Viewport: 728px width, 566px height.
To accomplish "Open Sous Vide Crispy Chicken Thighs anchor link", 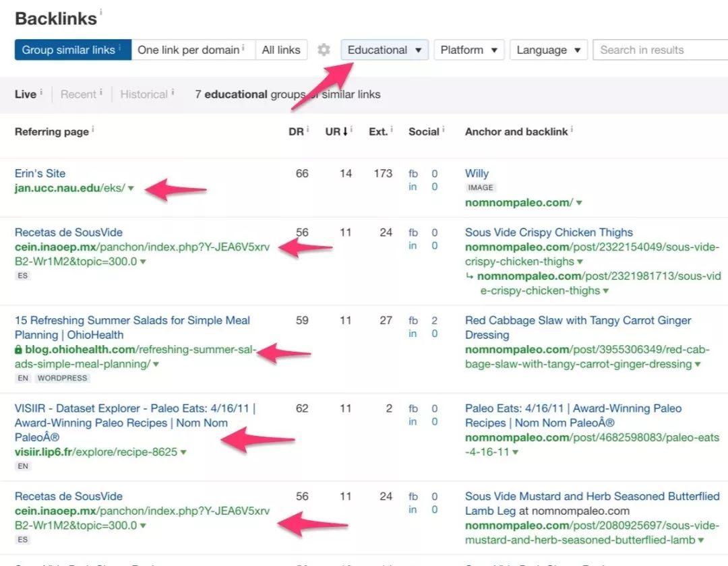I will [x=549, y=232].
